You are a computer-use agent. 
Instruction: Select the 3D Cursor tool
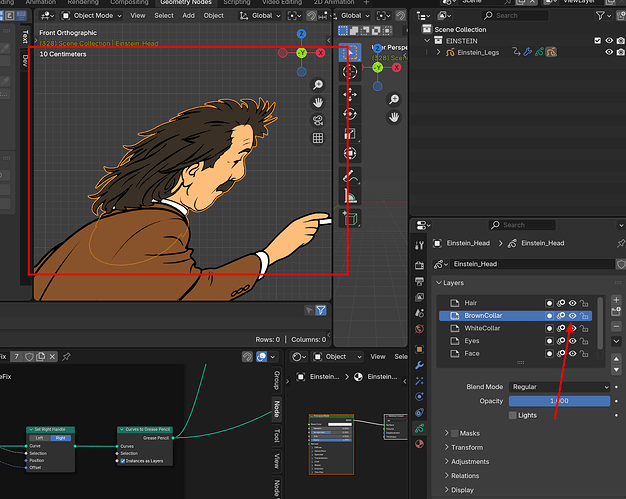(350, 72)
